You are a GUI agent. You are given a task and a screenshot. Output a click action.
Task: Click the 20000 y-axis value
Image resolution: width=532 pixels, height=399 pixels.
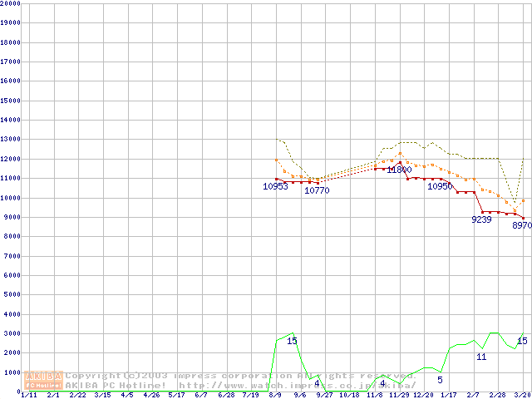tap(11, 3)
